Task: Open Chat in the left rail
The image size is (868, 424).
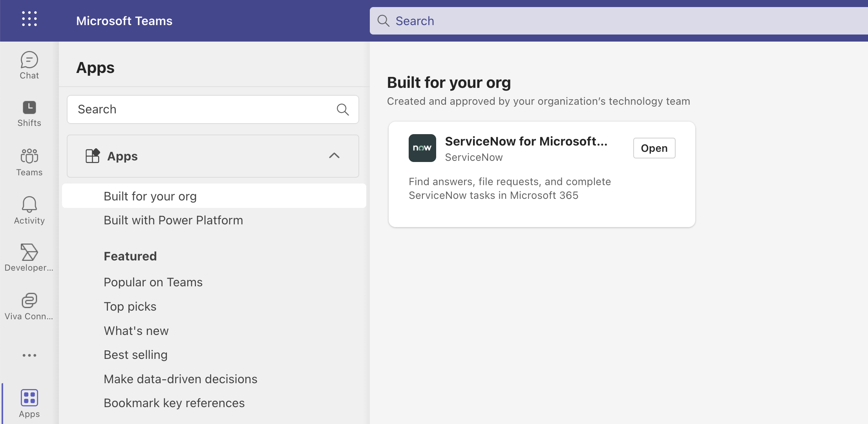Action: click(29, 66)
